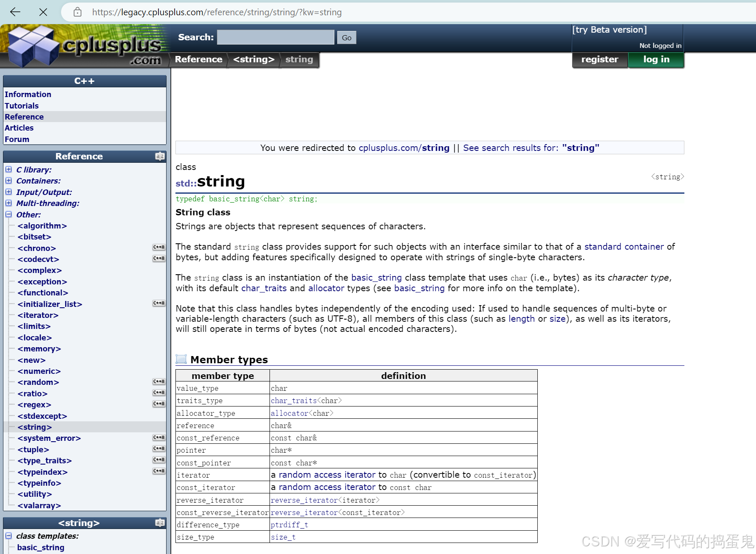Open Tutorials from the C++ menu

22,106
